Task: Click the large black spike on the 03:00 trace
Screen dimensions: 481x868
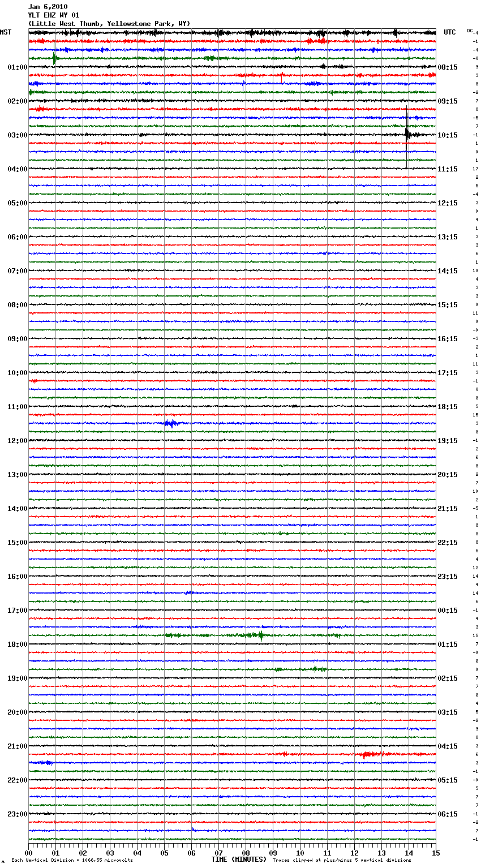Action: (x=407, y=134)
